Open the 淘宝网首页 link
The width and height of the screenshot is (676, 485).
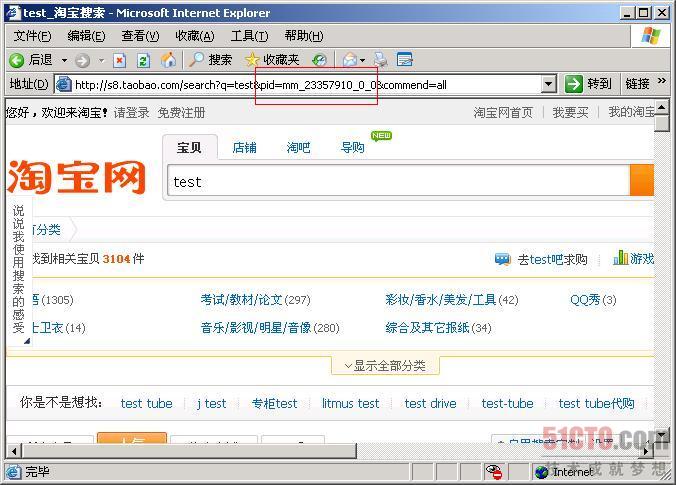(503, 113)
